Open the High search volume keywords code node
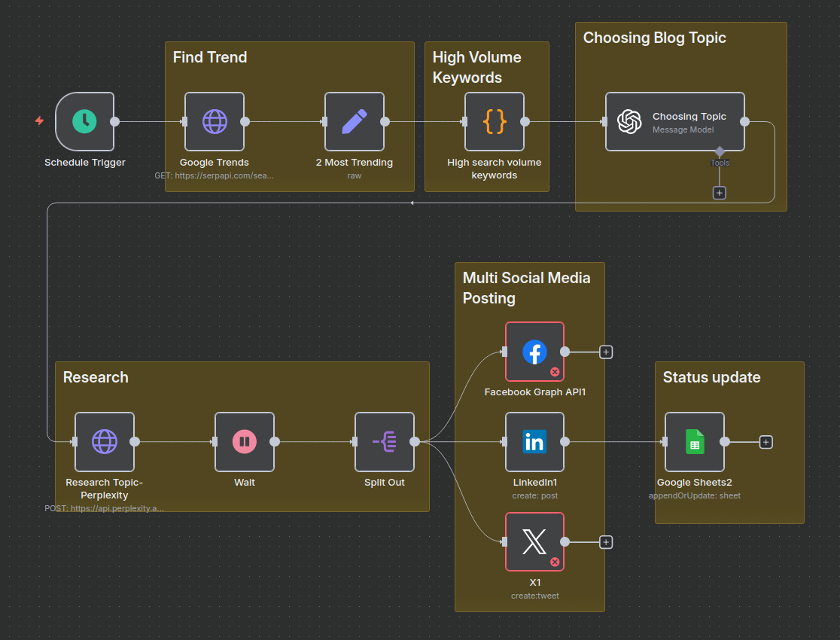840x640 pixels. tap(495, 121)
